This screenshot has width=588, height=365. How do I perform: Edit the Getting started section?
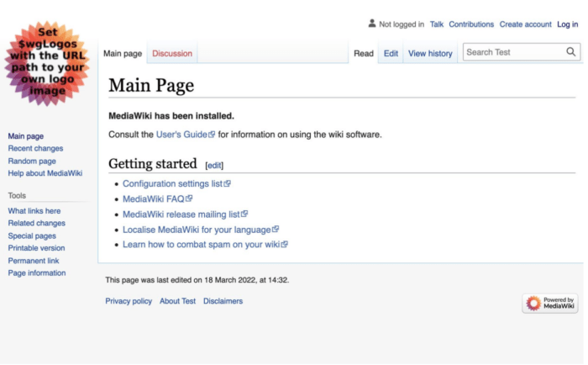[214, 165]
